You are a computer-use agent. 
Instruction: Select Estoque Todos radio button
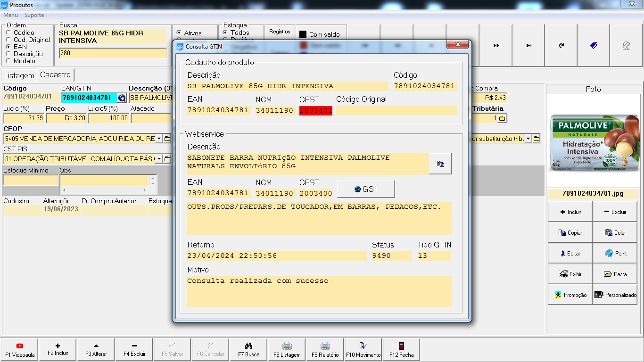(x=225, y=33)
